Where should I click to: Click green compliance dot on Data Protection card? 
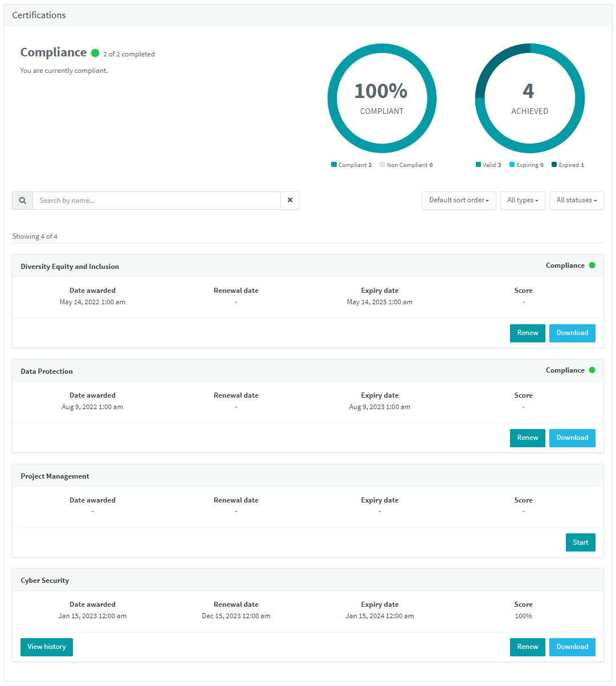(x=592, y=370)
